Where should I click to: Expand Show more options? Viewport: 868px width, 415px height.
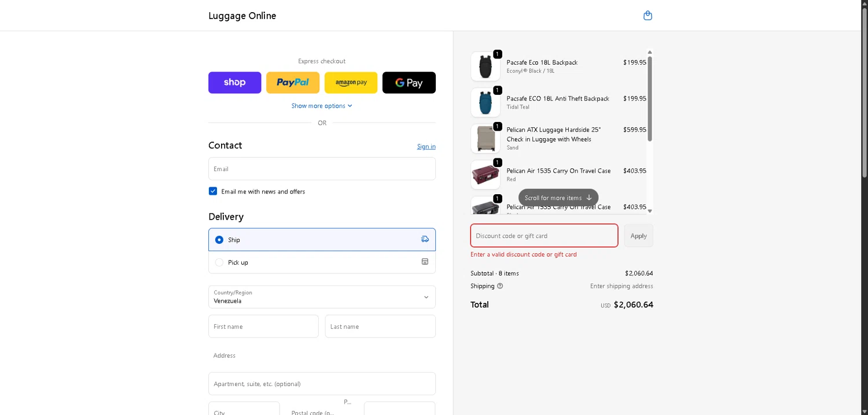coord(322,106)
